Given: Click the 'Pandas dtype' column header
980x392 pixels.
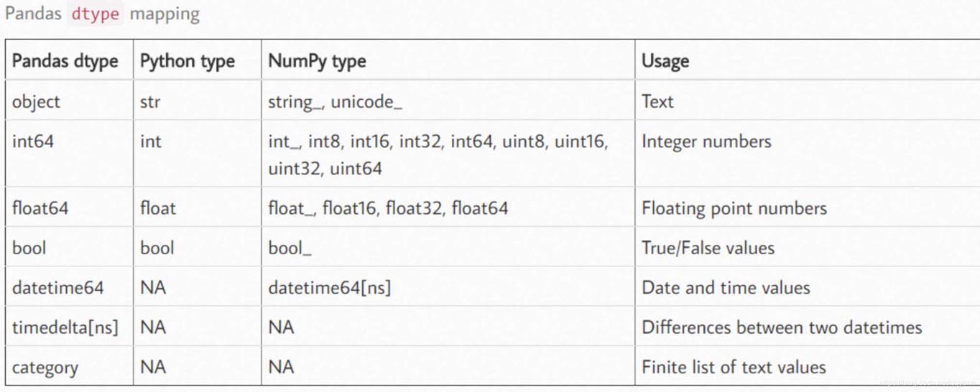Looking at the screenshot, I should pyautogui.click(x=65, y=61).
